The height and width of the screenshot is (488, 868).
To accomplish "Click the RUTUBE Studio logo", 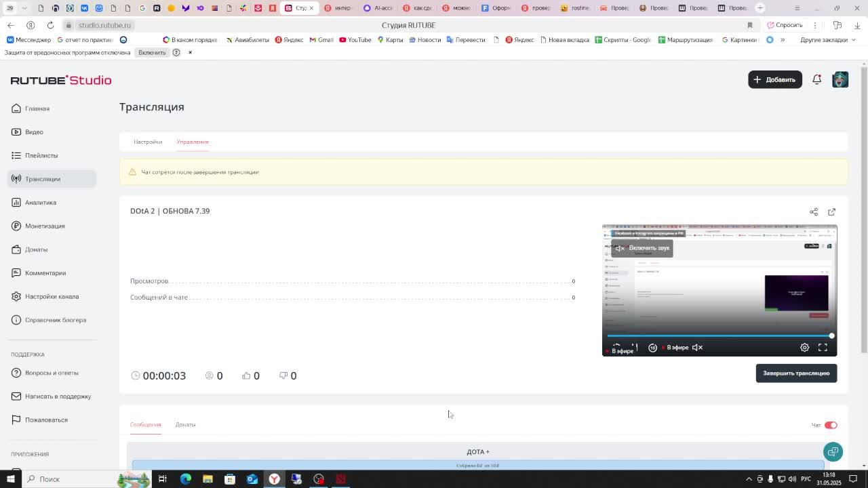I will (61, 80).
